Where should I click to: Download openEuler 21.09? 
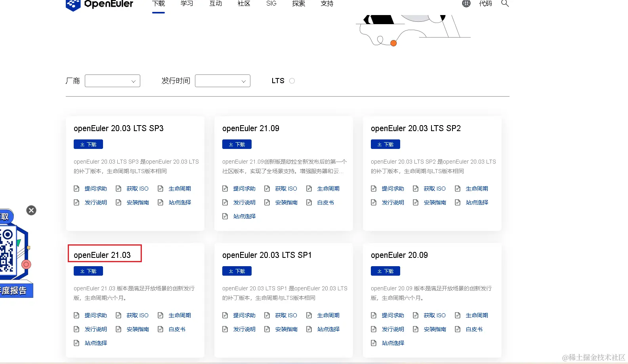point(237,144)
